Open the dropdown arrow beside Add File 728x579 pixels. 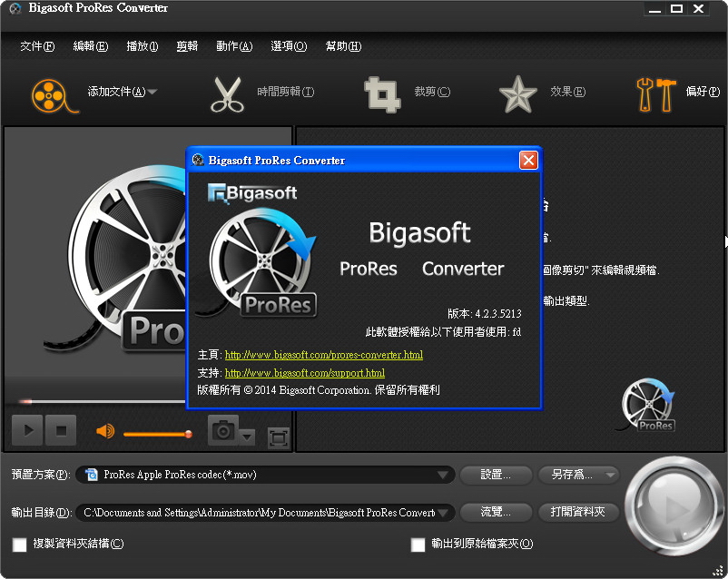pyautogui.click(x=152, y=92)
